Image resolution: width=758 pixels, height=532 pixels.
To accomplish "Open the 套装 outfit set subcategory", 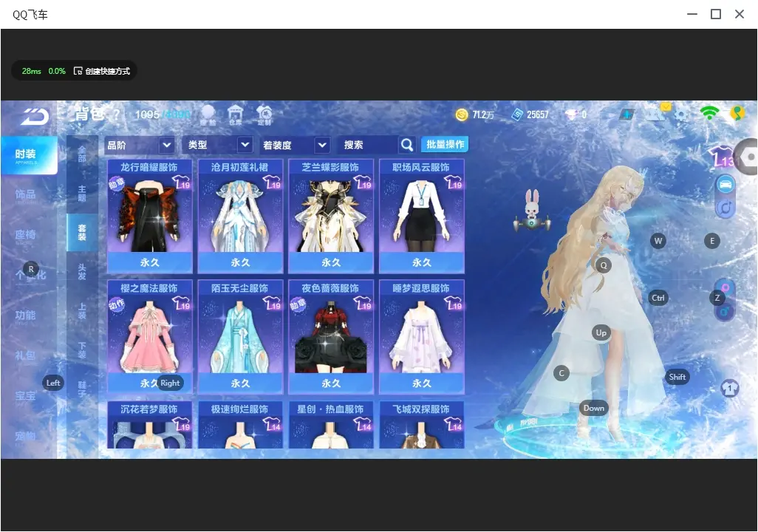I will click(x=82, y=233).
